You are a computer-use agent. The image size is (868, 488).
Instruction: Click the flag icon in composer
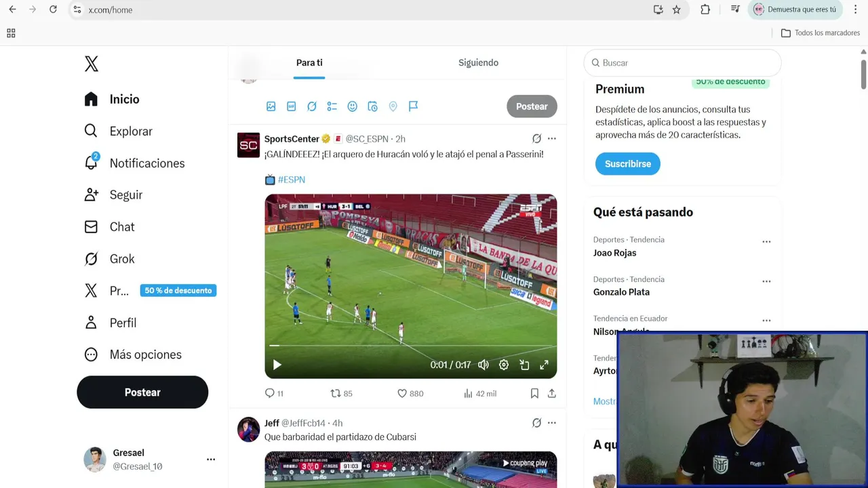point(413,106)
